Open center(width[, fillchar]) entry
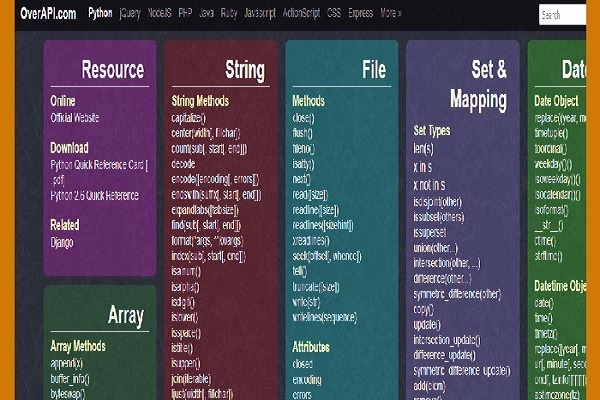Viewport: 600px width, 400px height. pyautogui.click(x=206, y=133)
